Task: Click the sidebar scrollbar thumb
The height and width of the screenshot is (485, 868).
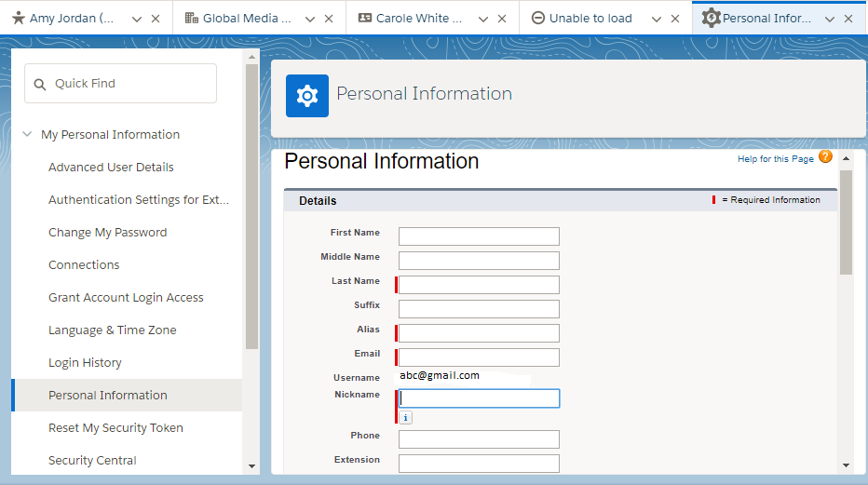Action: coord(251,207)
